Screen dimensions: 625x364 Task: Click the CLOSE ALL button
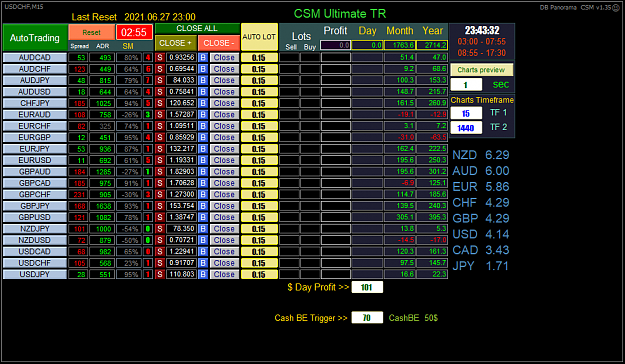197,29
